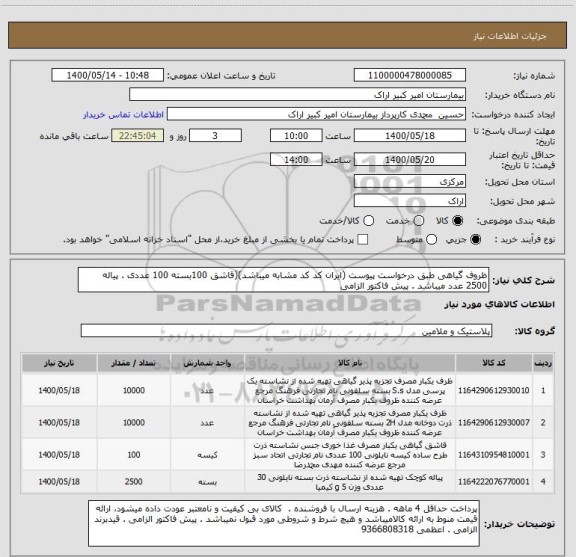This screenshot has height=557, width=576.
Task: Click the اطلاعات کالاهای مورد نیاز section heading
Action: click(500, 304)
